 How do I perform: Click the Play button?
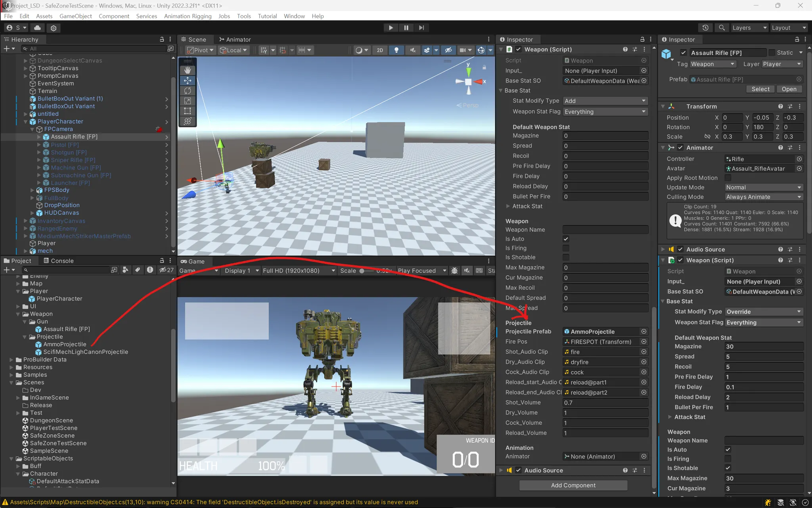click(391, 28)
